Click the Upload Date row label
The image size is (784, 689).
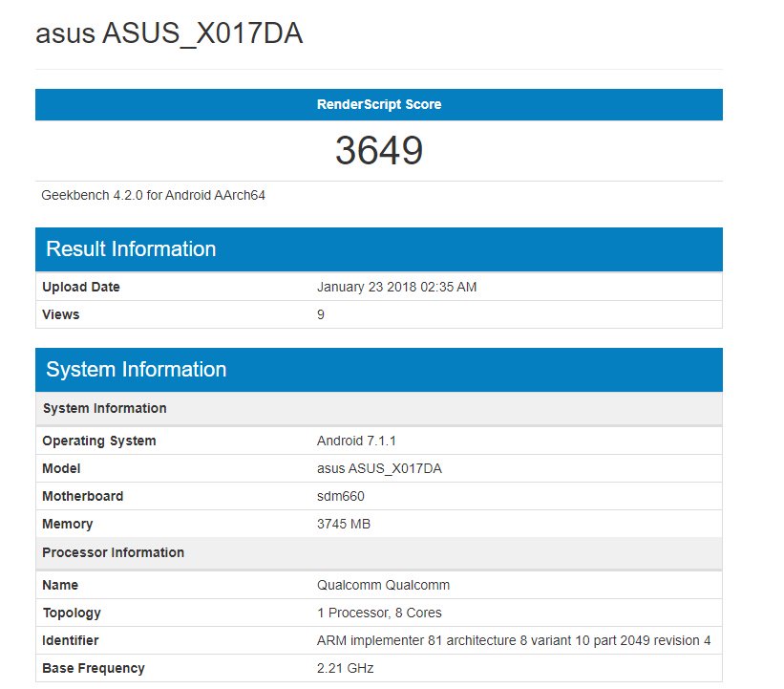point(81,287)
